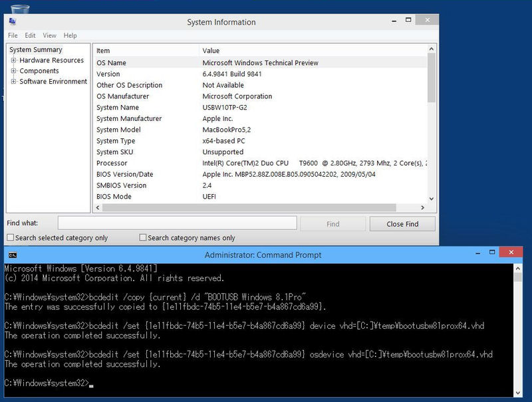Click the System Information title bar icon
The height and width of the screenshot is (402, 532).
(x=13, y=22)
